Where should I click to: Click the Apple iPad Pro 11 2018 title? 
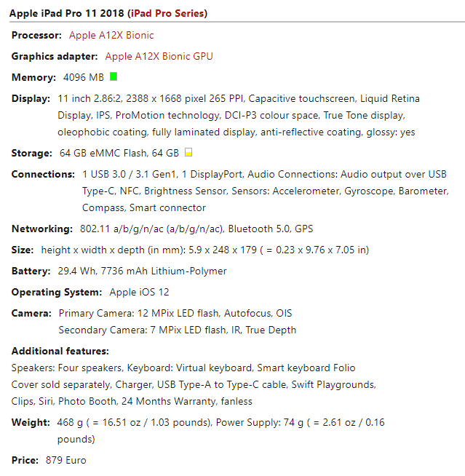tap(66, 13)
